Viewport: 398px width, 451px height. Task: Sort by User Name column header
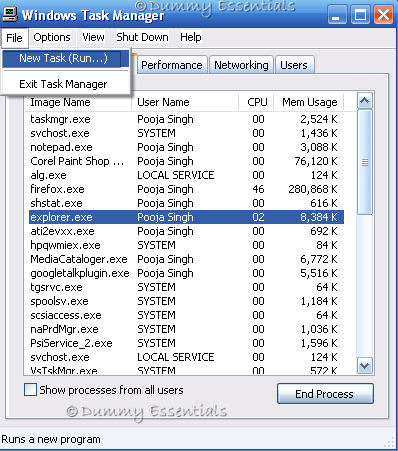coord(185,102)
